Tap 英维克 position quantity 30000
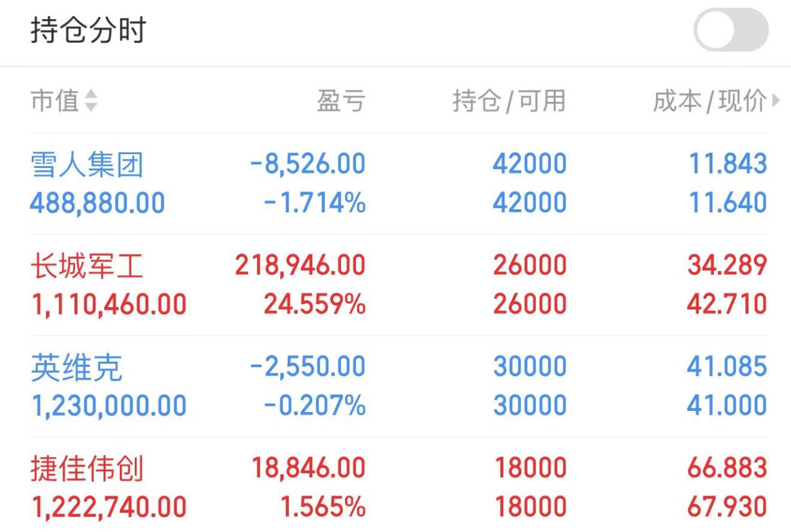The height and width of the screenshot is (532, 791). pyautogui.click(x=530, y=367)
